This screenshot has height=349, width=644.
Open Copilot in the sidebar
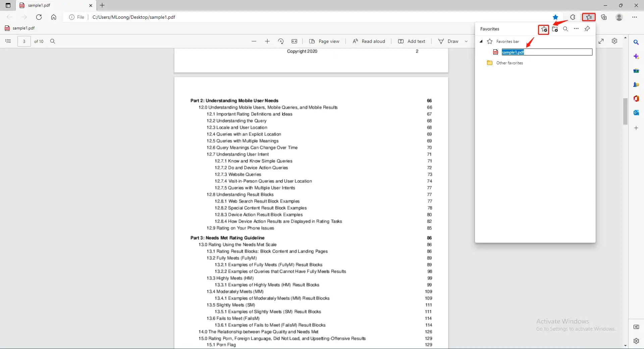(637, 56)
